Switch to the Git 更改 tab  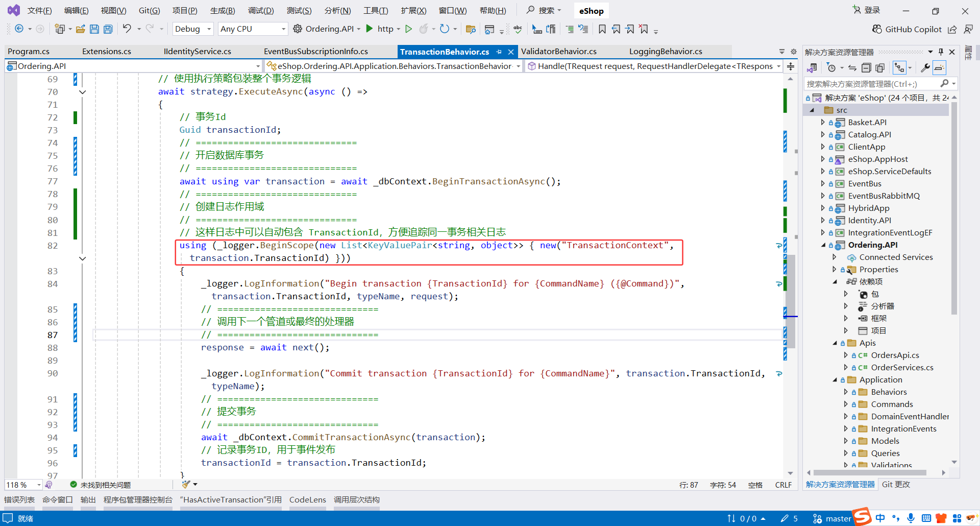(896, 485)
